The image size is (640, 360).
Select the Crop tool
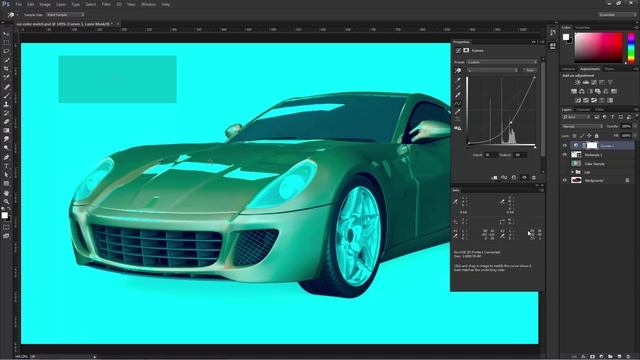point(6,69)
